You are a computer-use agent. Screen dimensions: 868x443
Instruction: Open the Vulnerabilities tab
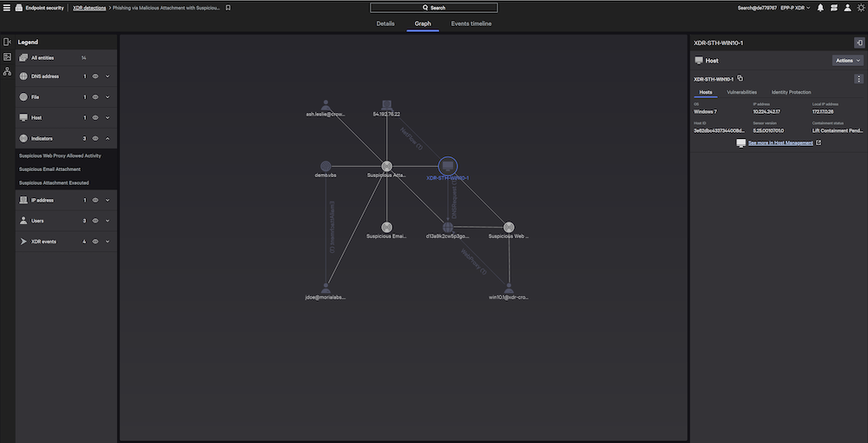click(742, 92)
